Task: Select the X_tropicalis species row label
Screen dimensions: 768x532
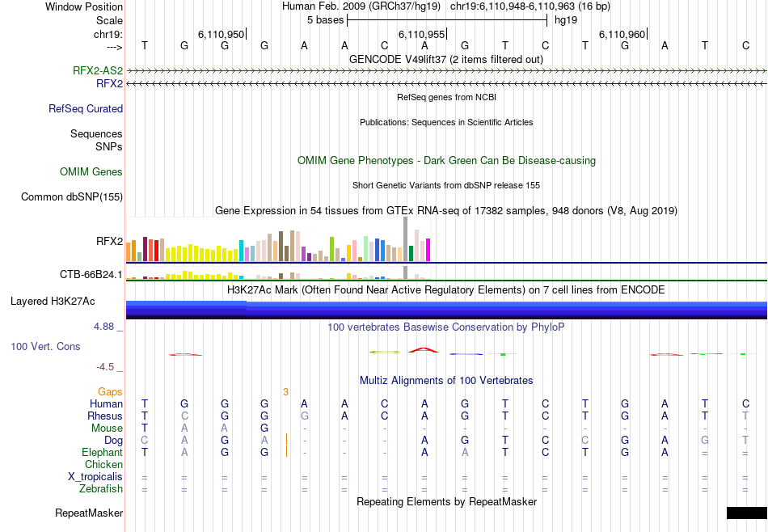Action: pyautogui.click(x=95, y=477)
